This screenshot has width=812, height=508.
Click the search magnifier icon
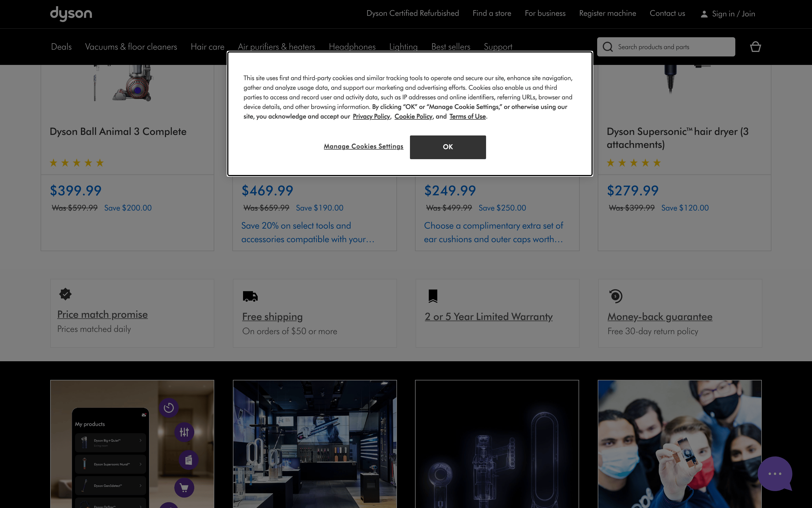coord(608,47)
